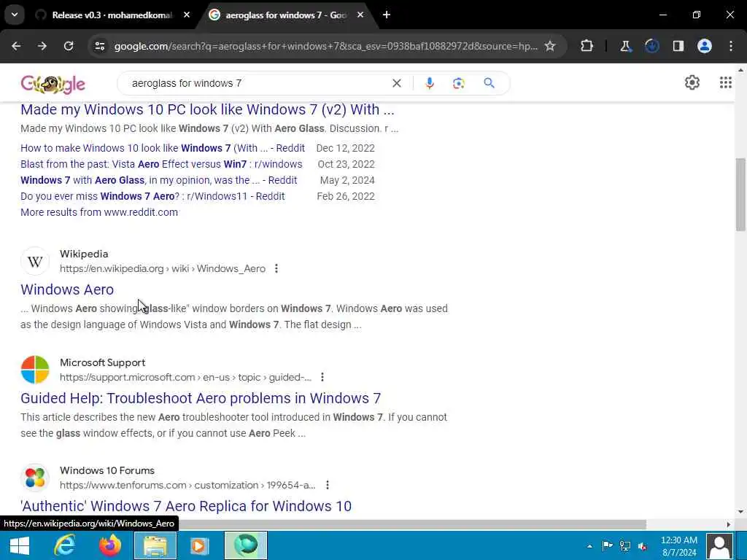Open Action Center flag tray icon
The image size is (747, 560).
pos(608,546)
